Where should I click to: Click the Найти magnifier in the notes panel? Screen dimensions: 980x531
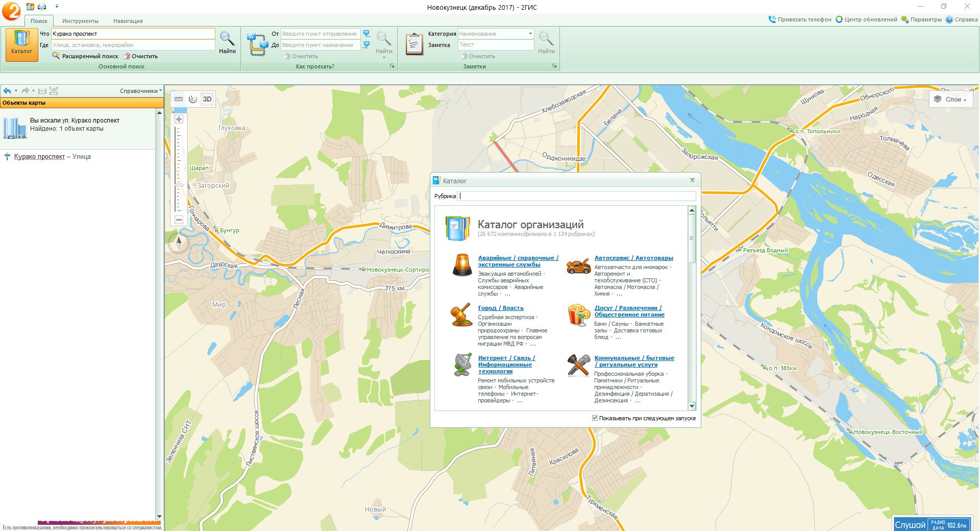click(546, 42)
